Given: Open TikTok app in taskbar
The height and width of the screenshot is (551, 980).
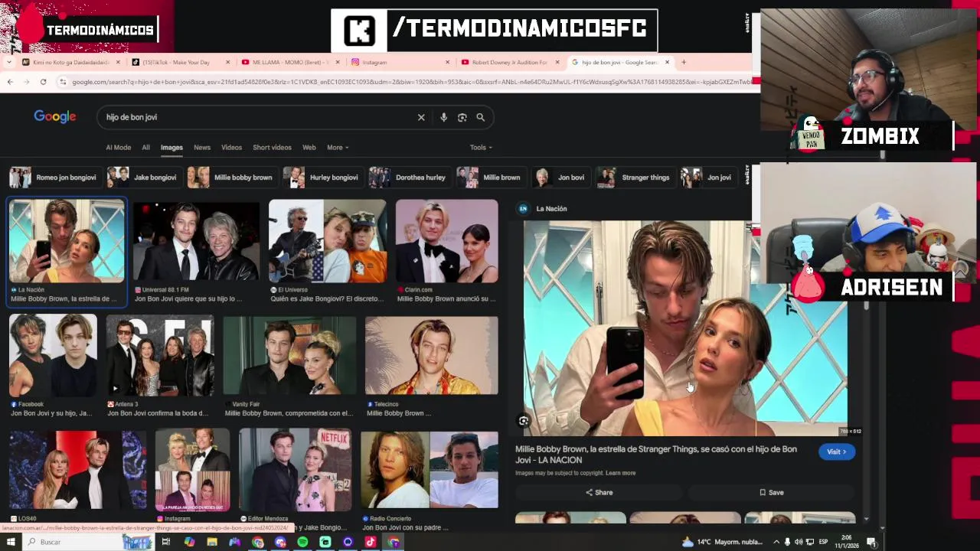Looking at the screenshot, I should click(x=371, y=542).
